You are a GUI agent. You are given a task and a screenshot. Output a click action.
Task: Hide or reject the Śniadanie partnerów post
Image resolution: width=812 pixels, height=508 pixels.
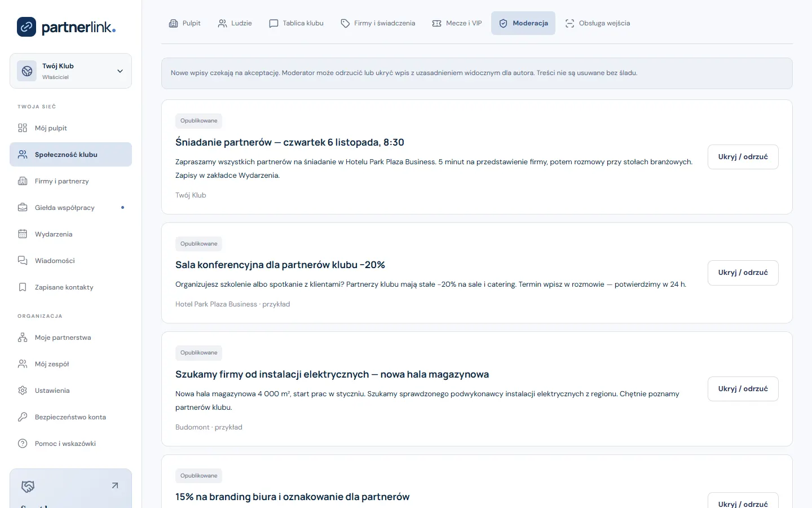(743, 157)
